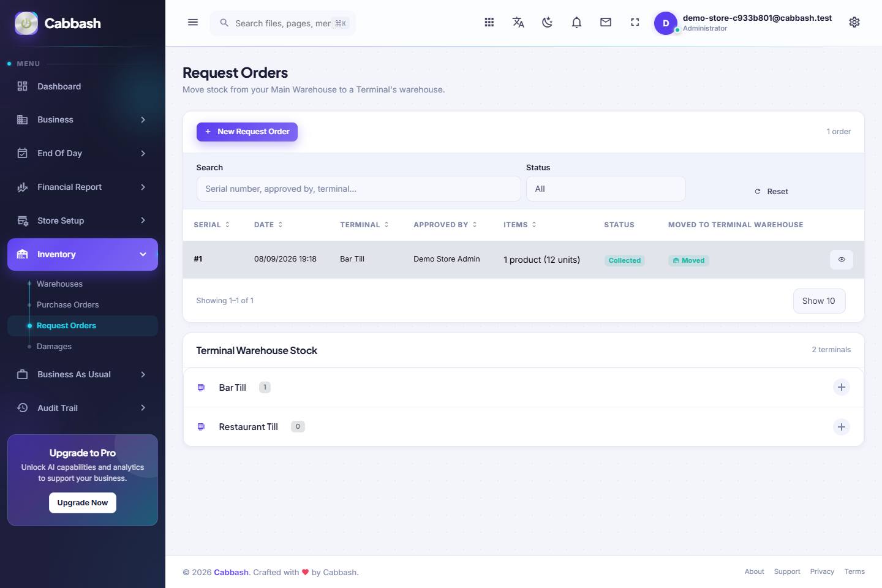
Task: Toggle dark mode moon icon
Action: tap(548, 23)
